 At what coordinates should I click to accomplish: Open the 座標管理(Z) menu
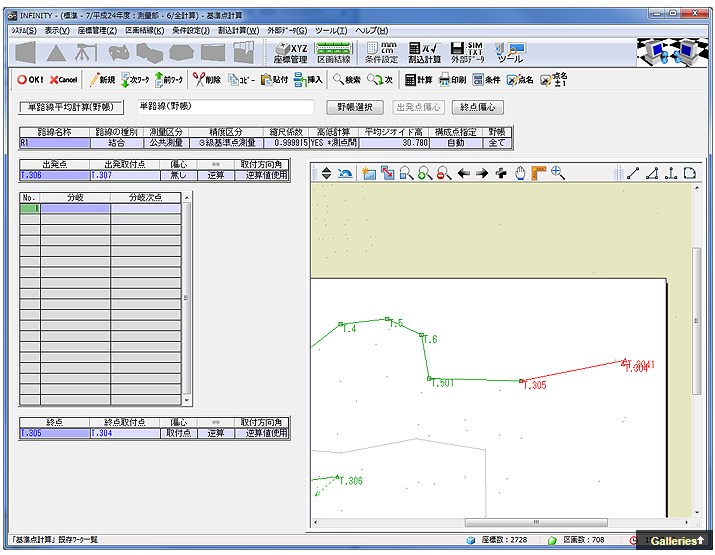pyautogui.click(x=97, y=31)
